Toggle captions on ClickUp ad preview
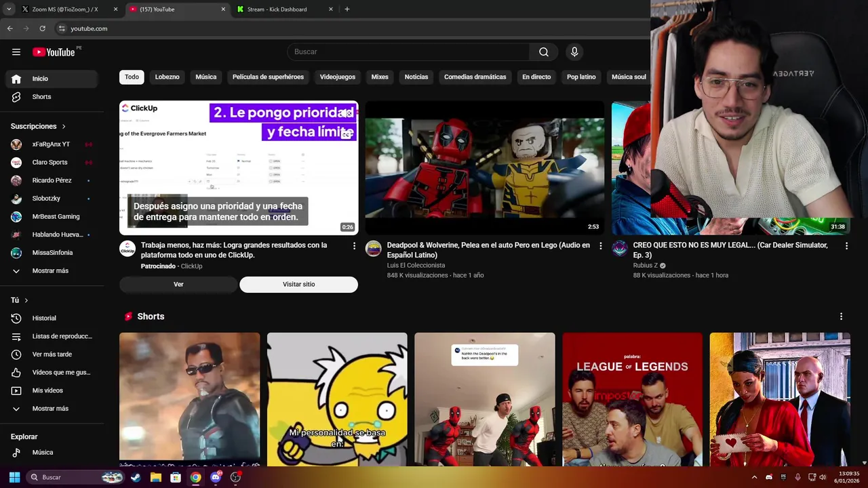The height and width of the screenshot is (488, 868). 347,134
